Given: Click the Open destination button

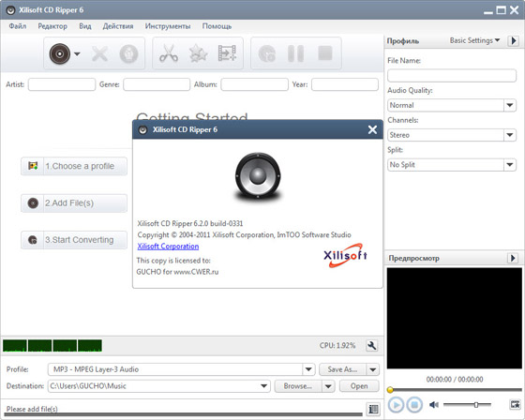Looking at the screenshot, I should pos(359,386).
